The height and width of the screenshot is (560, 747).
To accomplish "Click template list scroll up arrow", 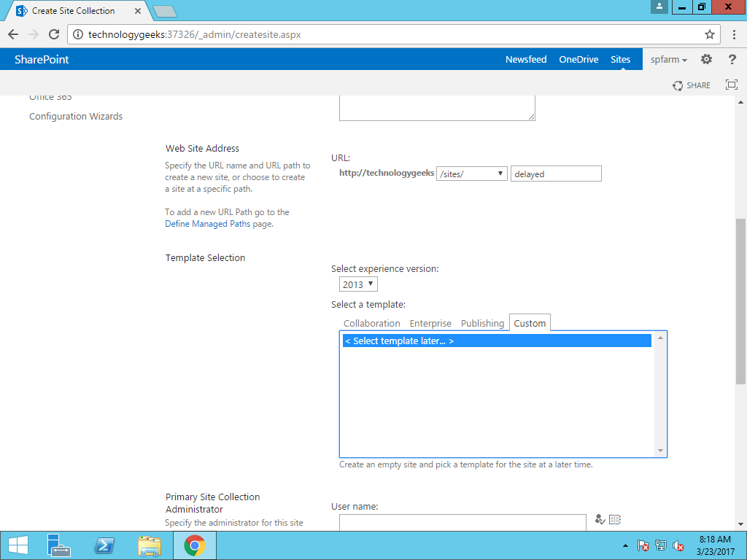I will 660,338.
